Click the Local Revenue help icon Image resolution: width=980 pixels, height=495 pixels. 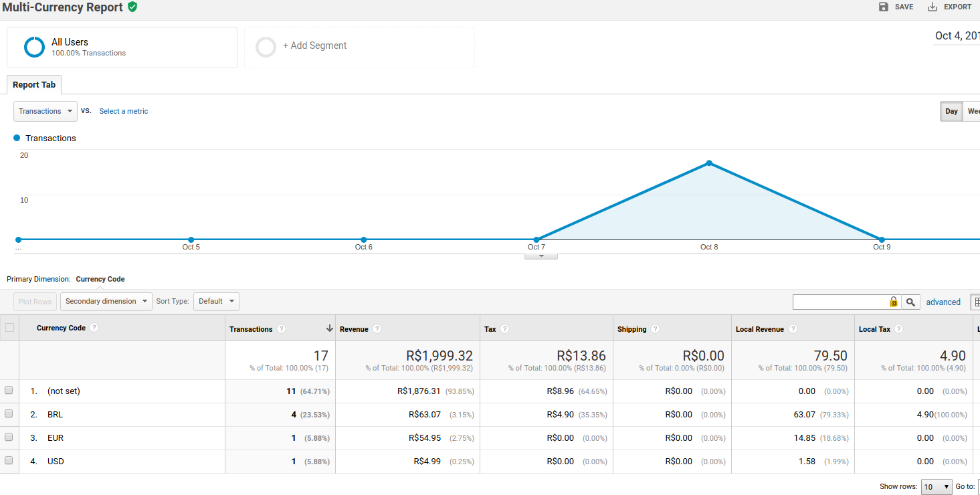[x=793, y=329]
